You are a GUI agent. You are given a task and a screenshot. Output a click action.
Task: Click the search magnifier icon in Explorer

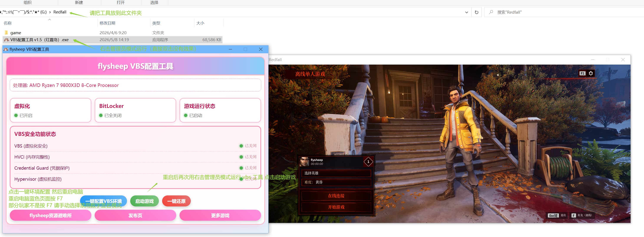pyautogui.click(x=491, y=12)
